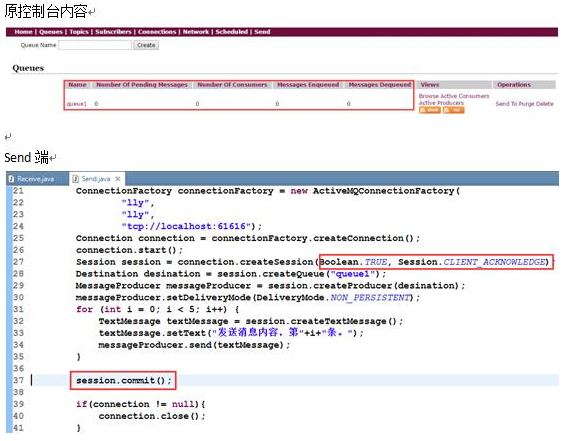The width and height of the screenshot is (575, 441).
Task: Click the Queue Name input field
Action: pyautogui.click(x=95, y=45)
